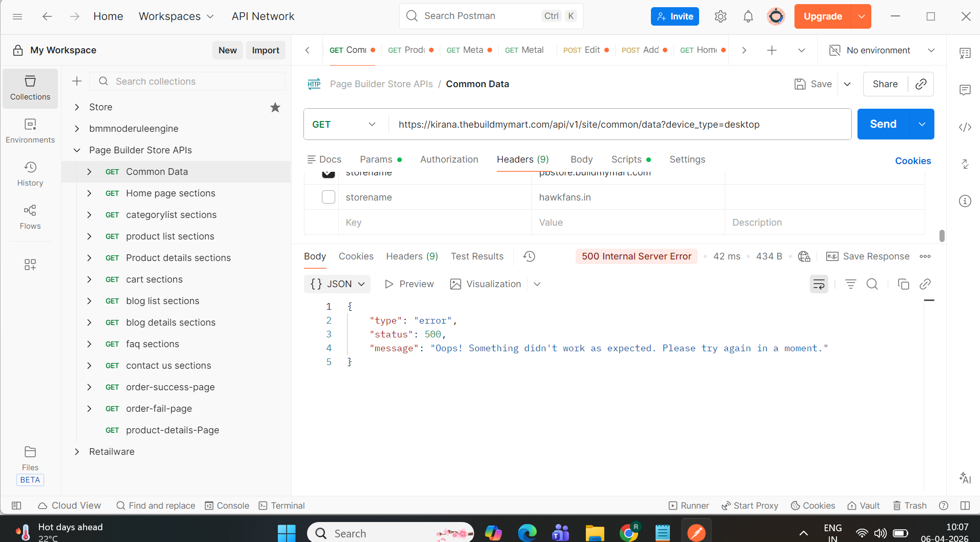Create a new collection with plus icon
Screen dimensions: 980x542
click(x=77, y=81)
